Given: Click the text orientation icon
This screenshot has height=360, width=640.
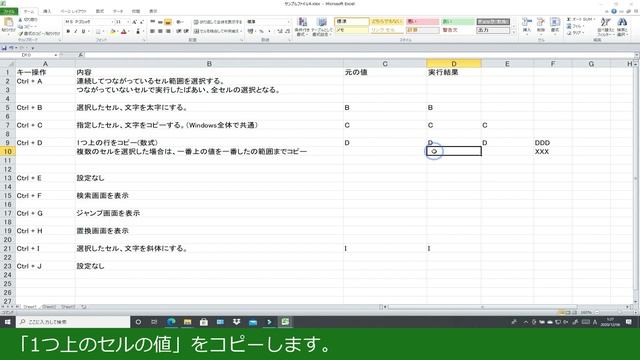Looking at the screenshot, I should 179,22.
